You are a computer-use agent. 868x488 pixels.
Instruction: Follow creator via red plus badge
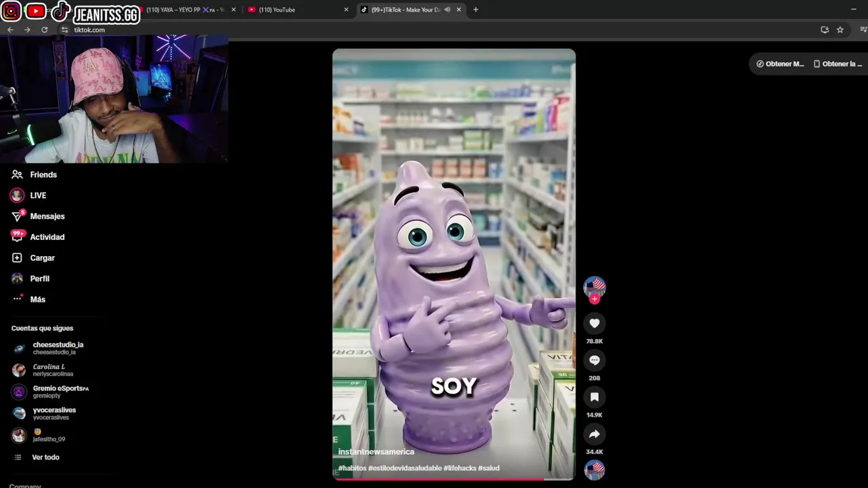595,299
